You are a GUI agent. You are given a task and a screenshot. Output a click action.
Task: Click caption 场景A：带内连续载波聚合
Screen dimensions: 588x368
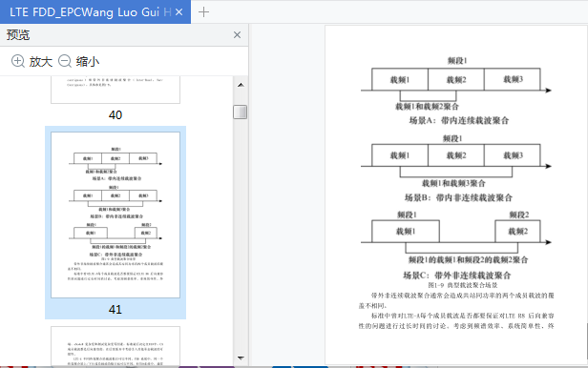[458, 120]
